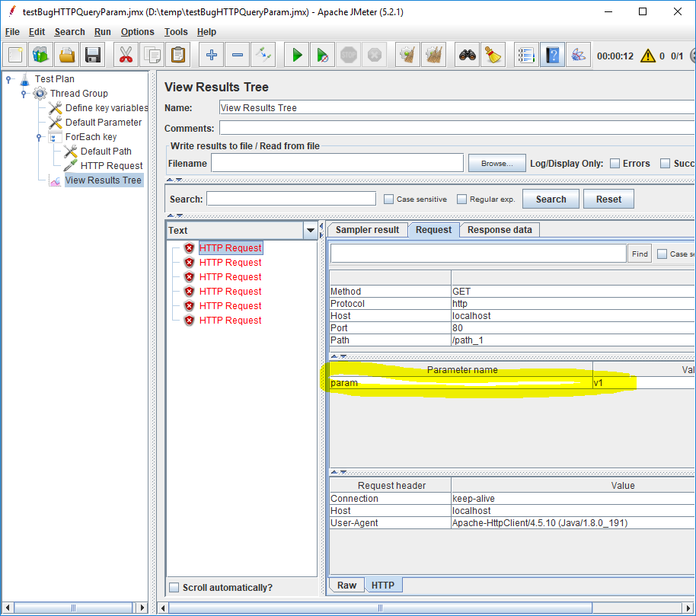Save the test plan via the disk icon
The width and height of the screenshot is (696, 616).
pyautogui.click(x=92, y=54)
